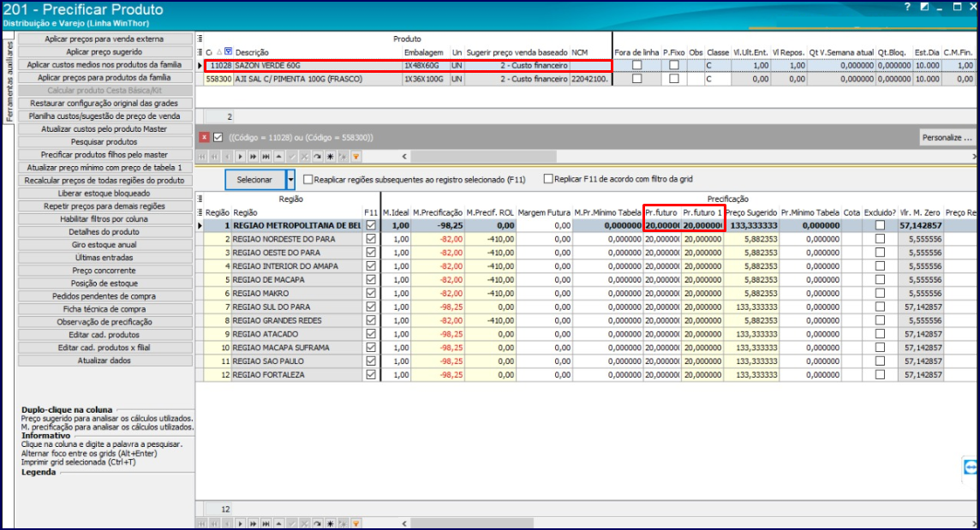This screenshot has width=980, height=530.
Task: Click Pesquisar produtos button
Action: tap(105, 142)
